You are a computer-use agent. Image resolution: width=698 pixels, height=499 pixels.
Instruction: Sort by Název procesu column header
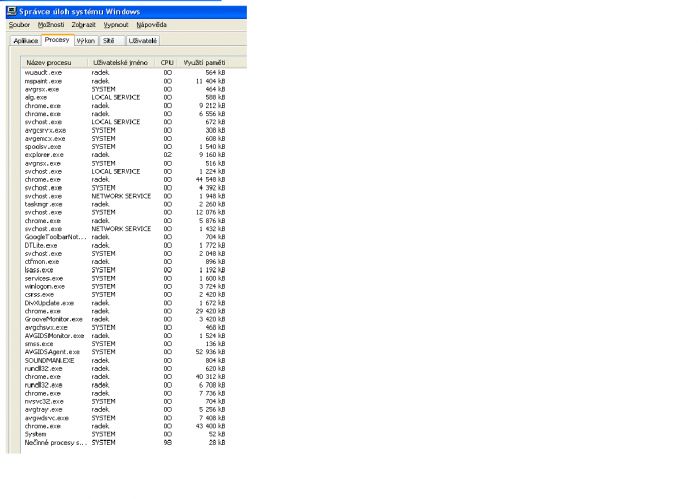coord(54,62)
